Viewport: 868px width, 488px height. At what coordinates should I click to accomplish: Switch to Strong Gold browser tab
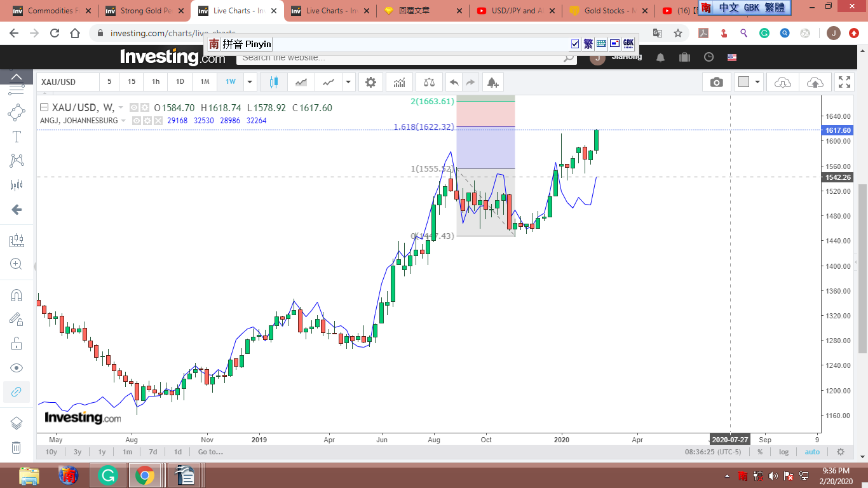pos(144,11)
